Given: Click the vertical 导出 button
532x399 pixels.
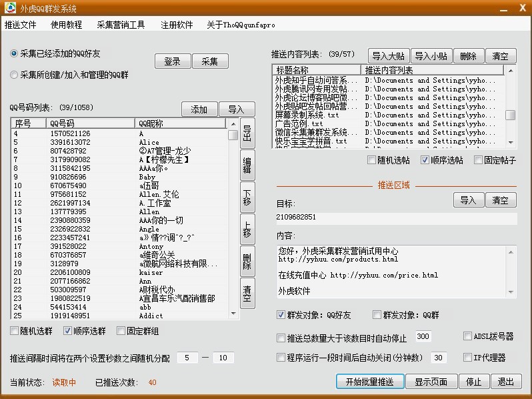Looking at the screenshot, I should (x=247, y=133).
